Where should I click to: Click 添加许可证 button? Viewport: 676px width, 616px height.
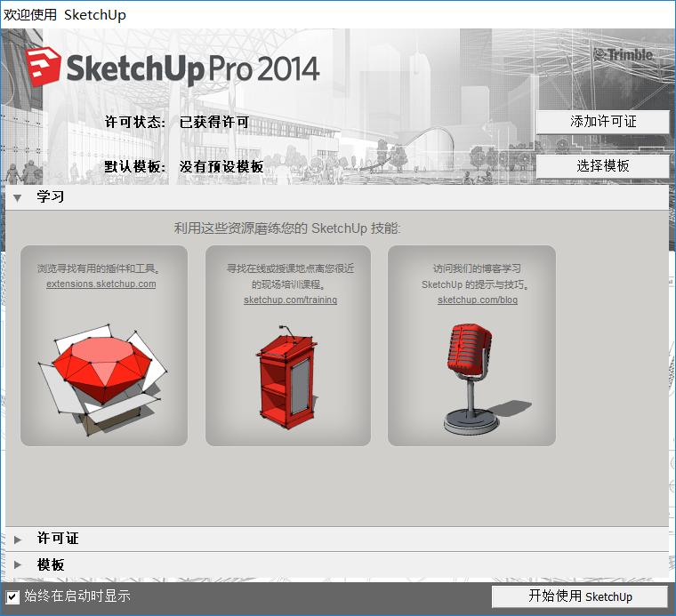603,122
